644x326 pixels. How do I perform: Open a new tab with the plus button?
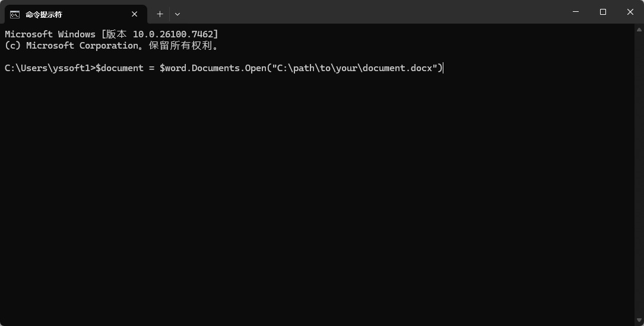(x=160, y=14)
